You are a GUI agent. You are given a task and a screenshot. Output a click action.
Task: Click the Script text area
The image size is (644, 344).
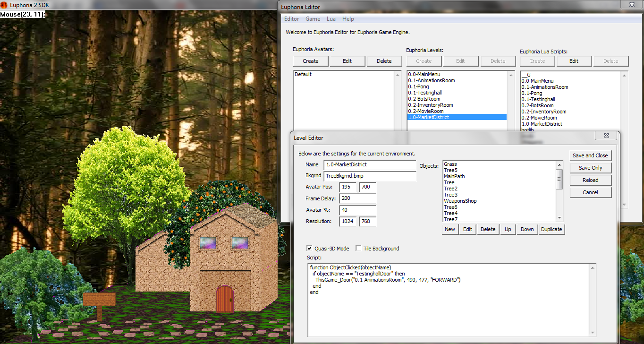(449, 300)
